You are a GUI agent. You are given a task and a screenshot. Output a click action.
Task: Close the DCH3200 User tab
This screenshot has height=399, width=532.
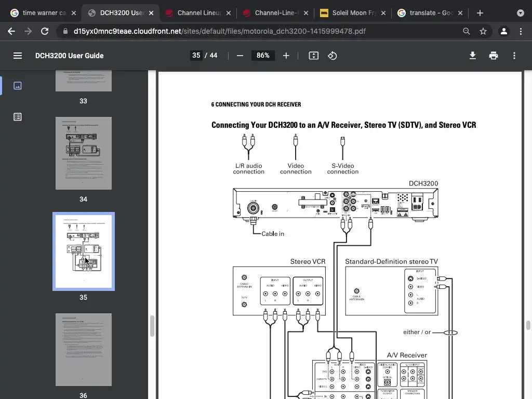click(x=151, y=13)
